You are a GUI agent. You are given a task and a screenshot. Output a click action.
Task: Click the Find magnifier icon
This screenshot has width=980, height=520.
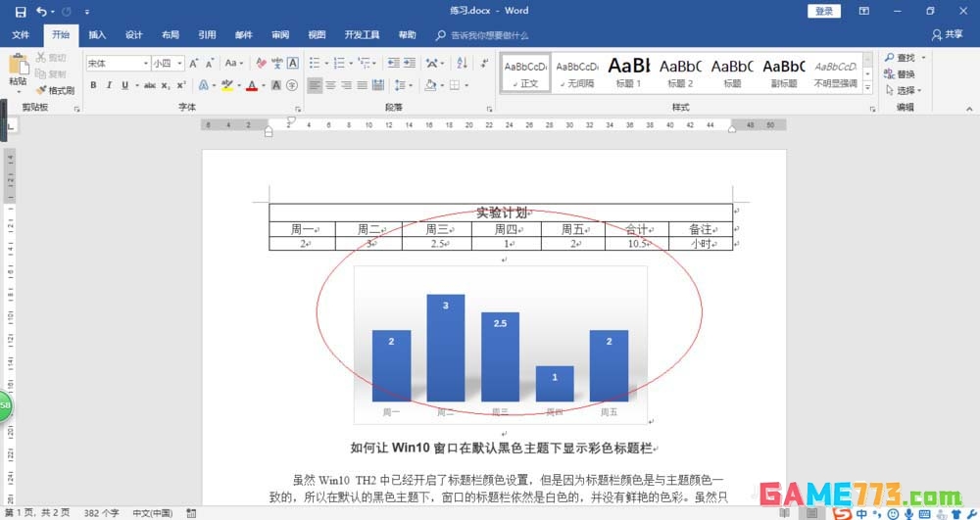click(890, 58)
